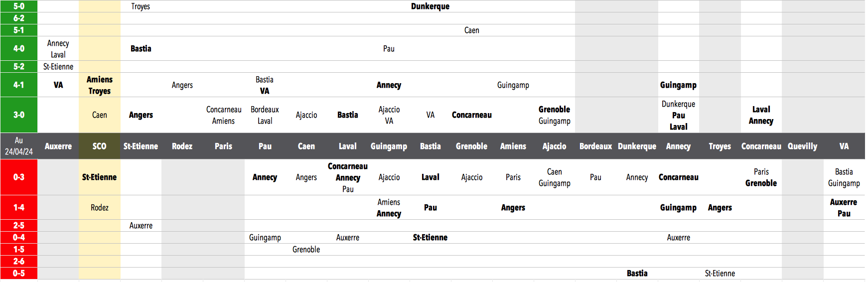The width and height of the screenshot is (868, 282).
Task: Click the bold Dunkerque cell in the 5-0 row
Action: [430, 6]
